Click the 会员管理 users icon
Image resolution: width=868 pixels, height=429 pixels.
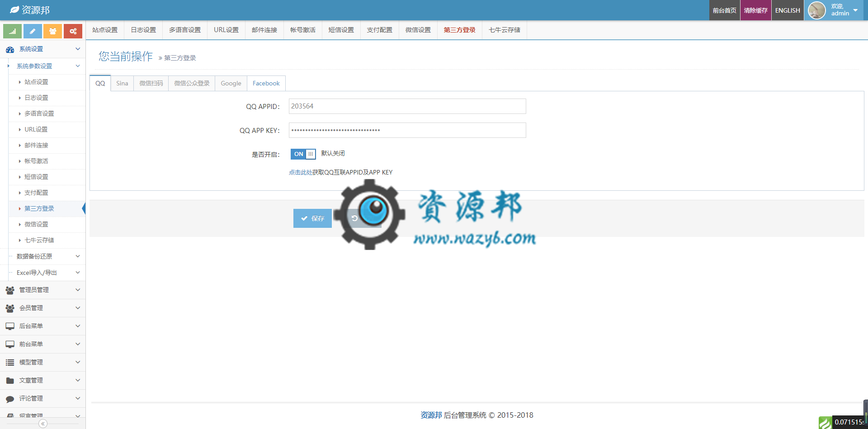10,308
